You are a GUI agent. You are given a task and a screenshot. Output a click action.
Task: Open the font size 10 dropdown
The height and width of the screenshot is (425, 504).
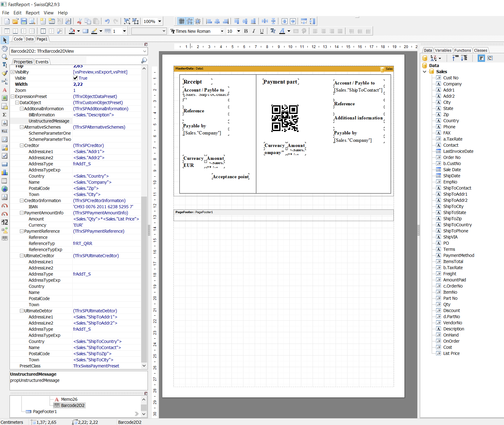tap(239, 31)
